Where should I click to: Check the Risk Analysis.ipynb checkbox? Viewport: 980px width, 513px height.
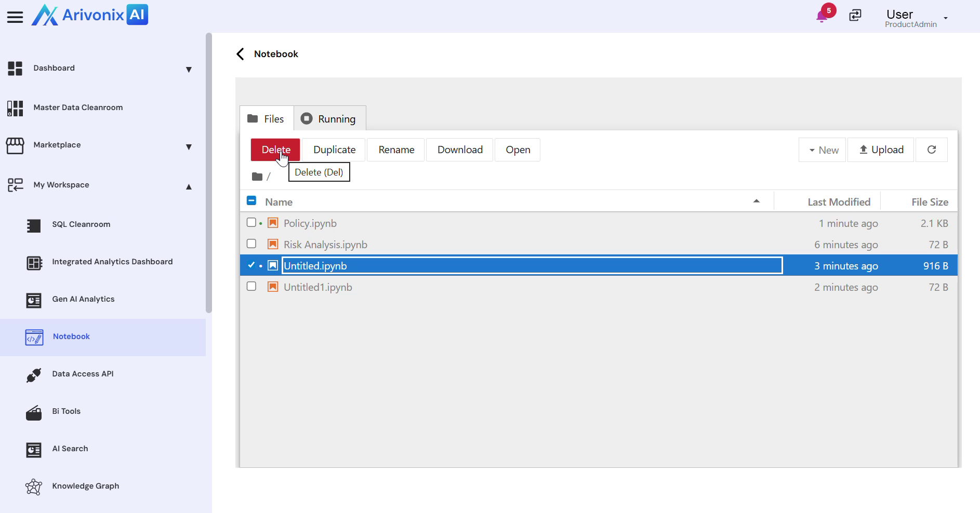point(251,244)
